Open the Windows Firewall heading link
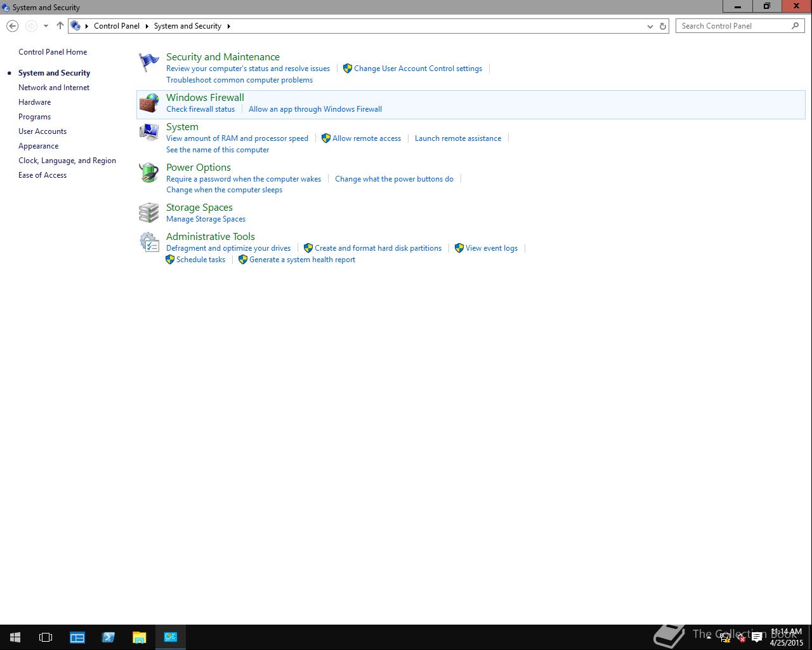This screenshot has width=812, height=650. (x=205, y=98)
